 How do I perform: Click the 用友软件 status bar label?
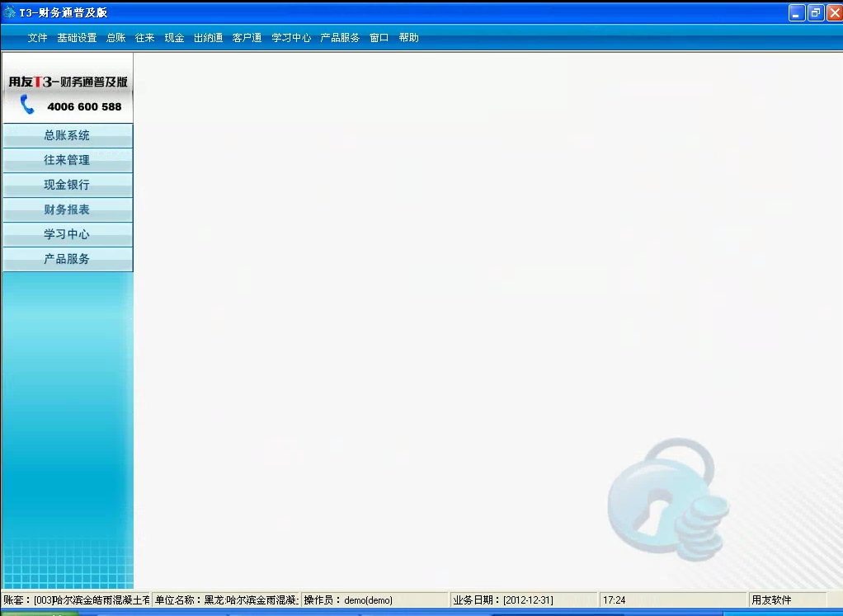click(x=788, y=600)
